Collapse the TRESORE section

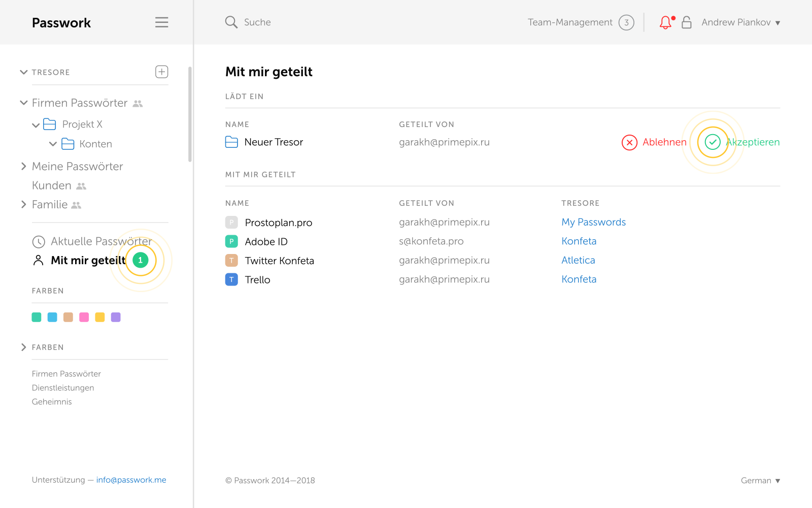pos(23,72)
